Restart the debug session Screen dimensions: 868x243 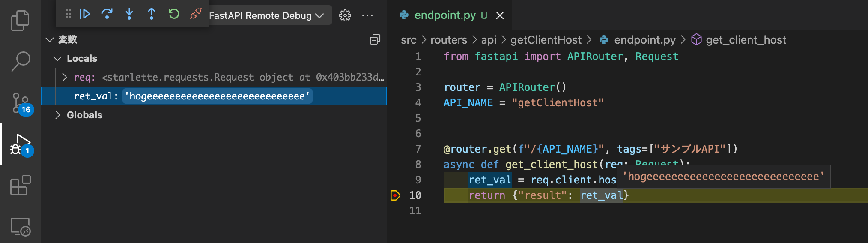(173, 14)
